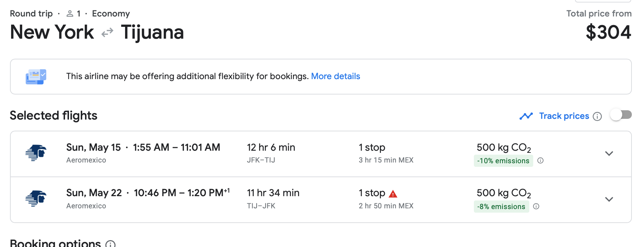
Task: Open info icon beside -8% emissions
Action: point(536,206)
